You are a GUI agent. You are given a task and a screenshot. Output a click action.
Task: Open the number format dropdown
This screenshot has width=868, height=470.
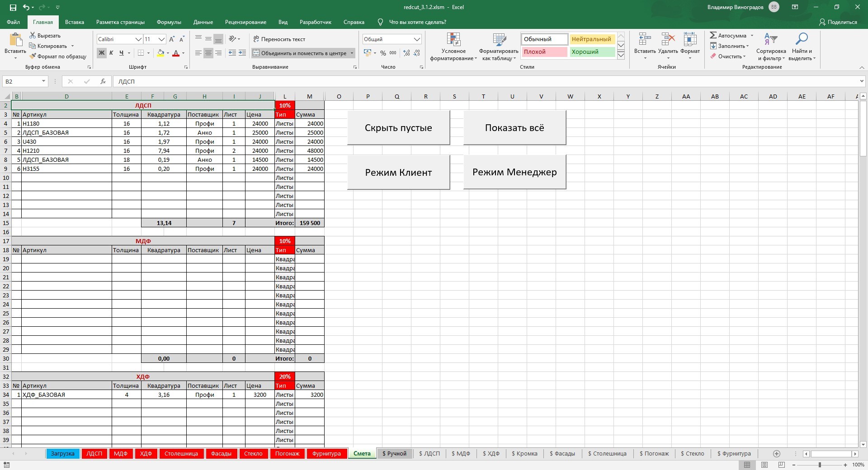417,39
